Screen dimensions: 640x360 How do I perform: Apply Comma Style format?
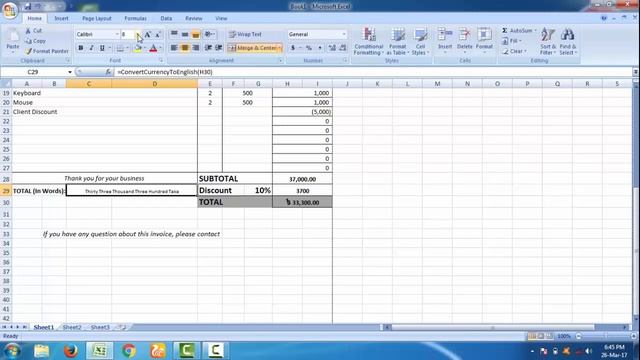(320, 48)
